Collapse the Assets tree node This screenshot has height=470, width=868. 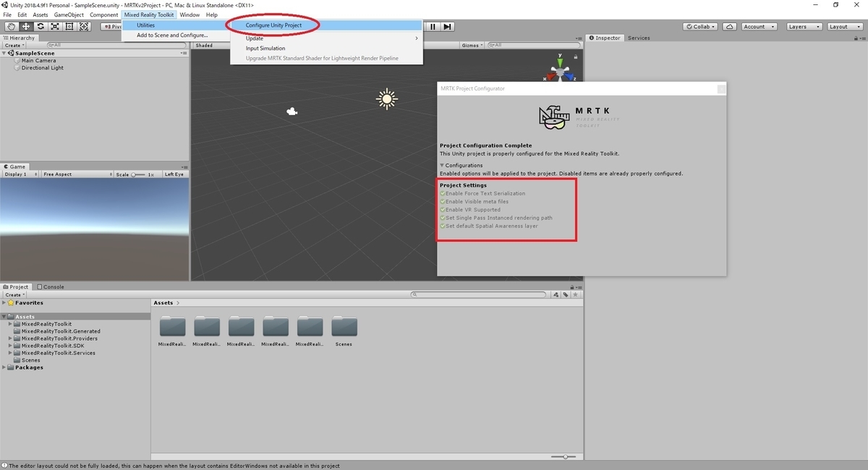(x=4, y=317)
